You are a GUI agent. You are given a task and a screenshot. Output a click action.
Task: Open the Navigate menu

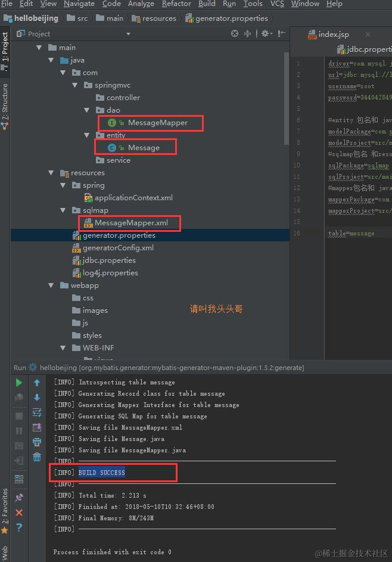(x=79, y=4)
